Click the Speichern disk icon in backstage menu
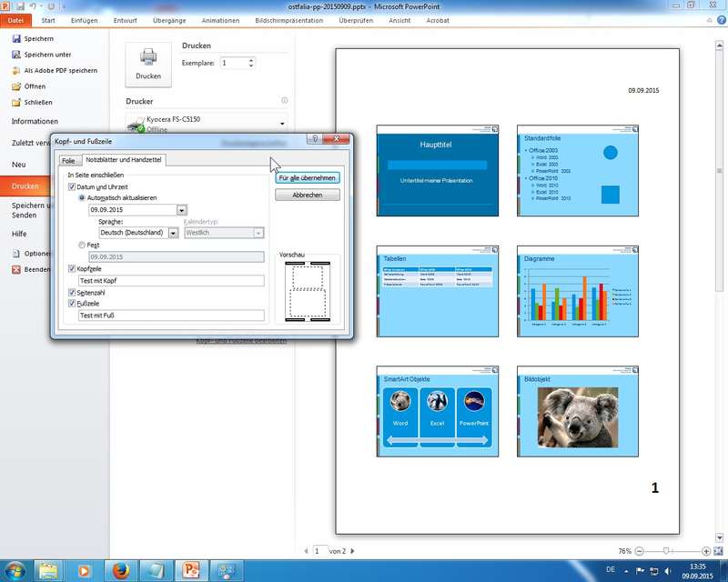728x582 pixels. pos(16,39)
